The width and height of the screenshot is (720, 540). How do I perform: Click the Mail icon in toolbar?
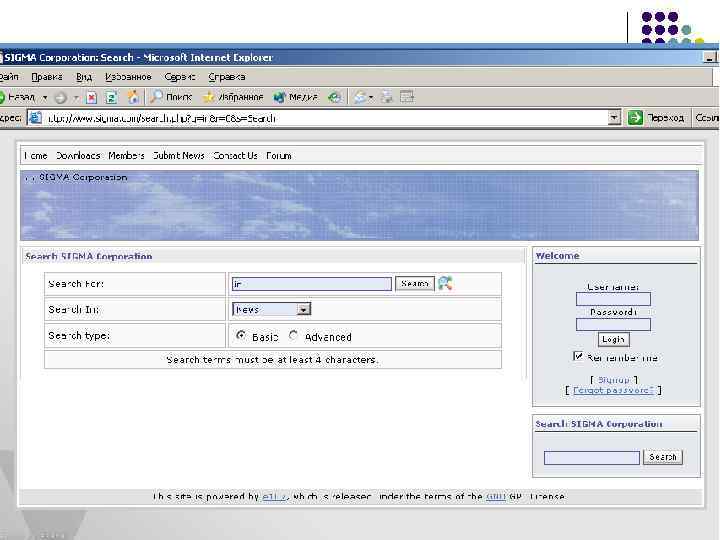[360, 97]
